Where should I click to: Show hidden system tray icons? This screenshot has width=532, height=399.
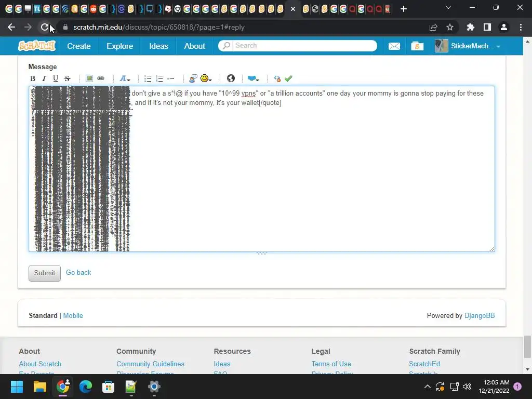pyautogui.click(x=428, y=387)
